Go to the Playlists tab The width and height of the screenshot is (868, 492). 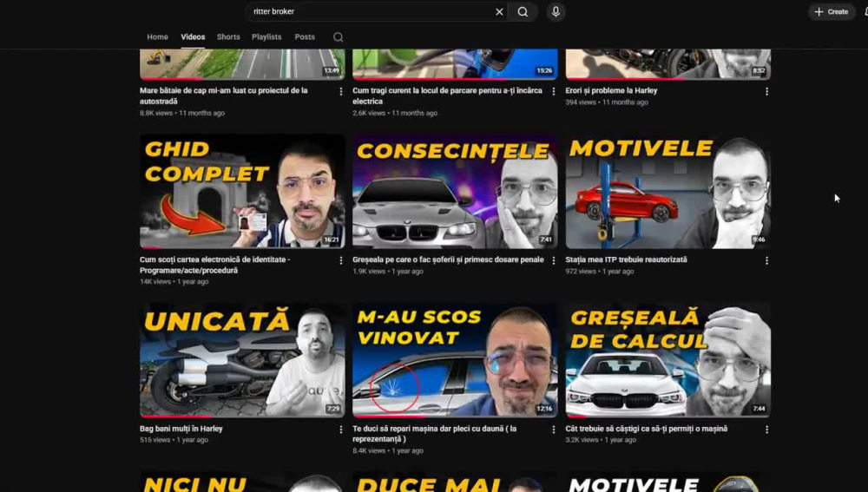(266, 37)
